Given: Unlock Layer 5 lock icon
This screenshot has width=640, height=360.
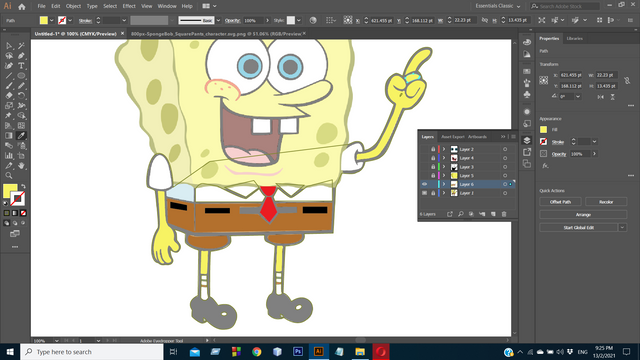Looking at the screenshot, I should point(433,176).
